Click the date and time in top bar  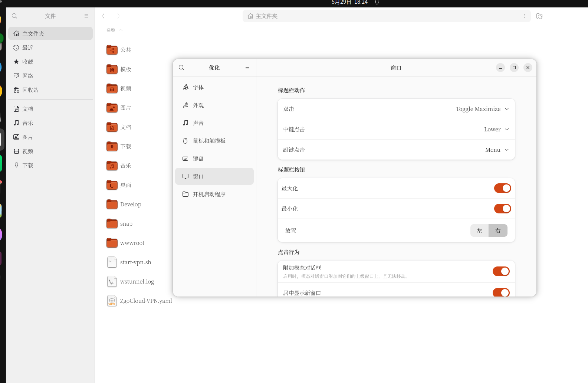tap(349, 2)
